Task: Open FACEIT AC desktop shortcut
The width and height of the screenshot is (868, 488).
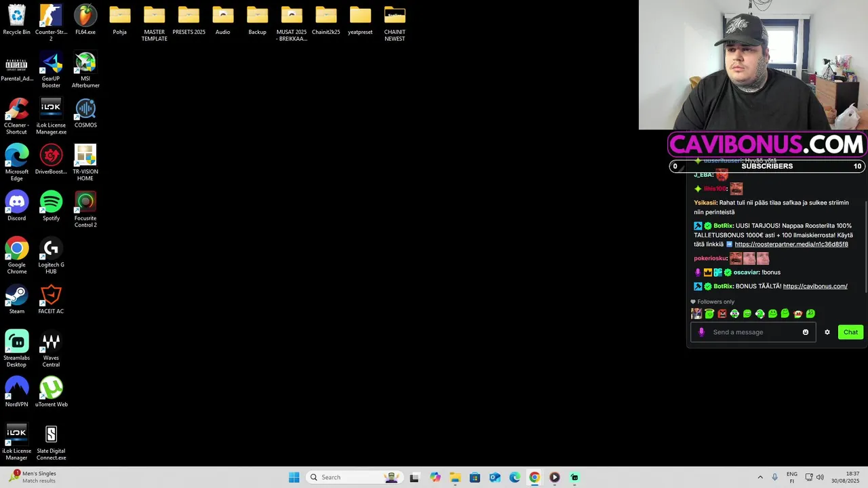Action: (51, 300)
